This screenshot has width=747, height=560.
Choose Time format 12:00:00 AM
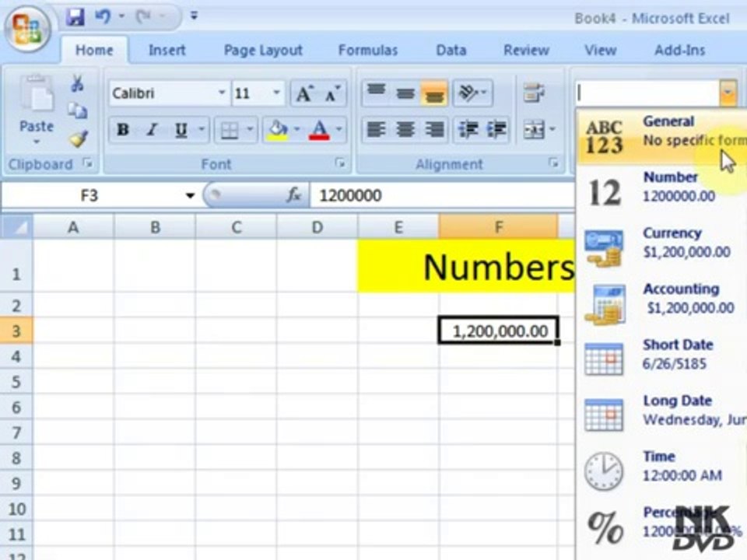(661, 471)
